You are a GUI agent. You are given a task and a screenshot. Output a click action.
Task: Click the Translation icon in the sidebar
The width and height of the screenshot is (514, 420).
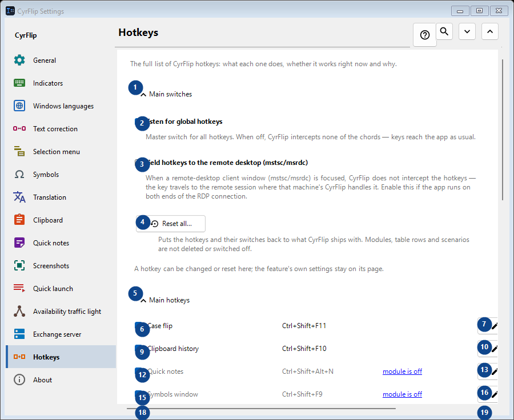click(19, 197)
